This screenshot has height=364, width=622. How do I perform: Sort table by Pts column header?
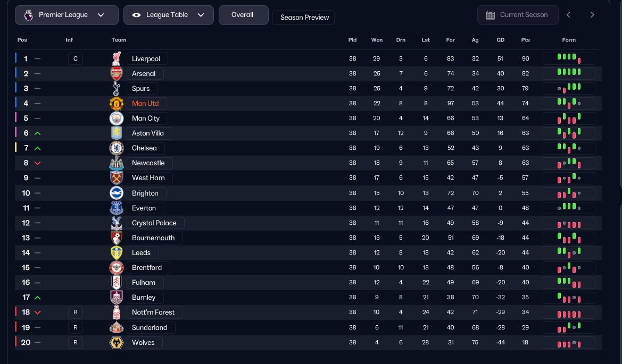(x=525, y=40)
